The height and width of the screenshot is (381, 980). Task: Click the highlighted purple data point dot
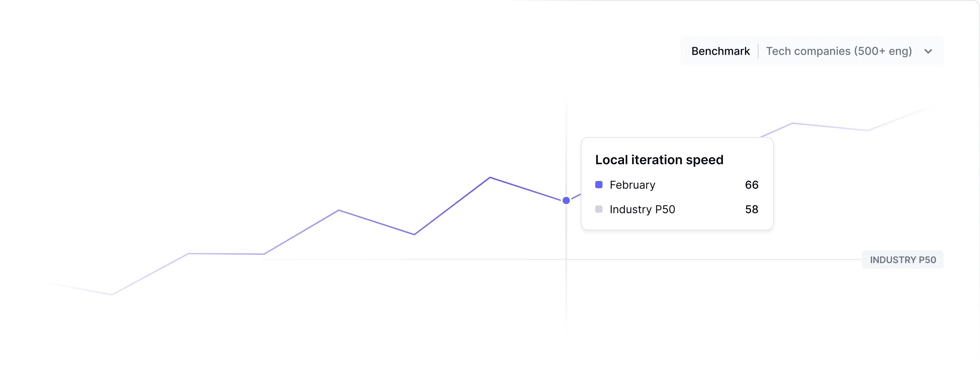566,200
